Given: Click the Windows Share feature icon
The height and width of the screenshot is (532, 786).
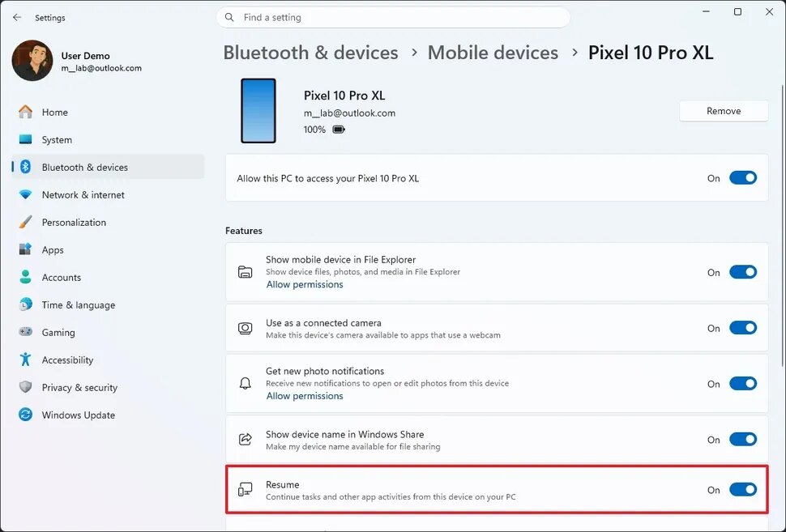Looking at the screenshot, I should pyautogui.click(x=246, y=440).
